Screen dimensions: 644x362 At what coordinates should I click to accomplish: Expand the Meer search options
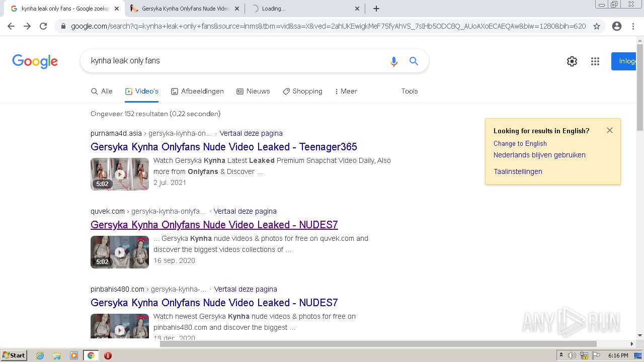pos(346,92)
